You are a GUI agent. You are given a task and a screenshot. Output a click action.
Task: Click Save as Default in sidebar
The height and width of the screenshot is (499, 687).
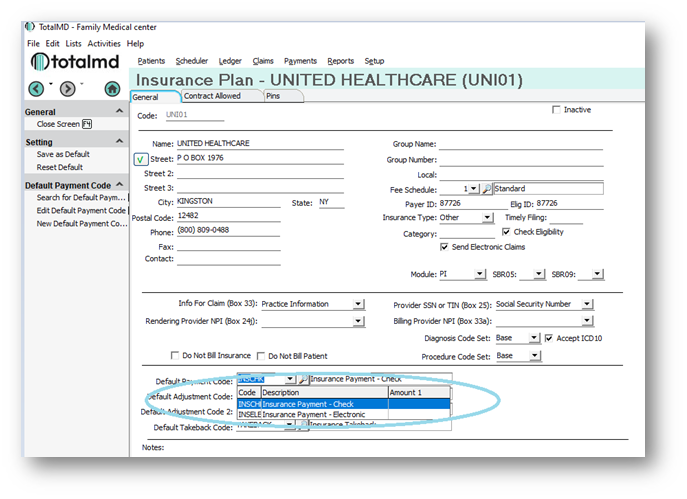[x=63, y=154]
